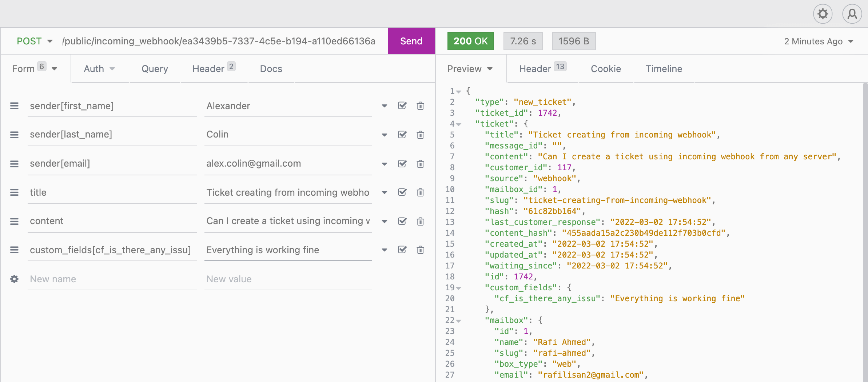Delete the sender[email] row
The image size is (868, 382).
[x=420, y=164]
